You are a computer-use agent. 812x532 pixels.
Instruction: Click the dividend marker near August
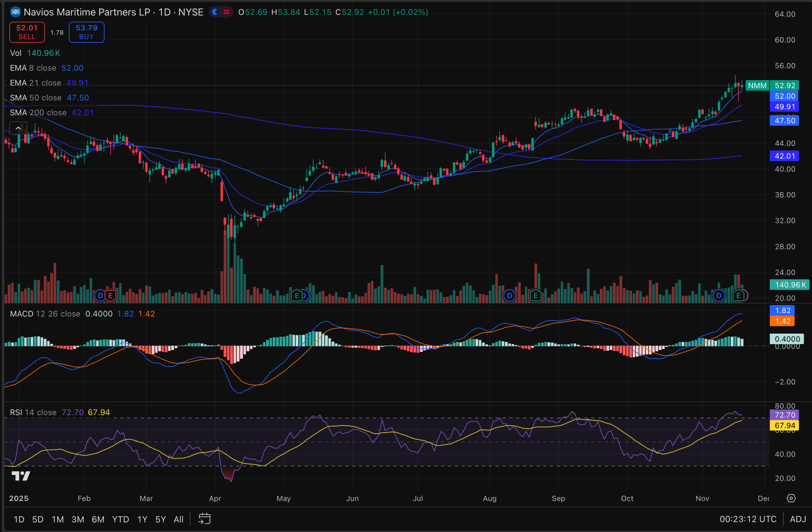(x=509, y=296)
